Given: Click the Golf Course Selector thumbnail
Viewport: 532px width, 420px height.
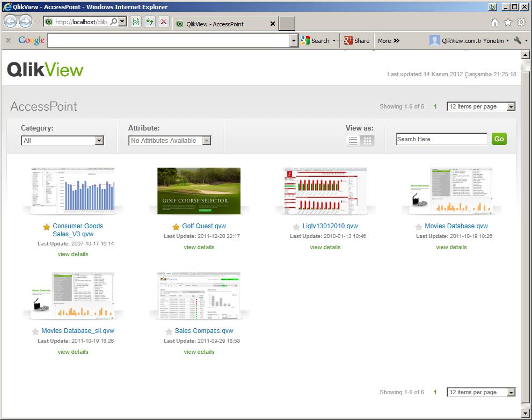Looking at the screenshot, I should [199, 191].
